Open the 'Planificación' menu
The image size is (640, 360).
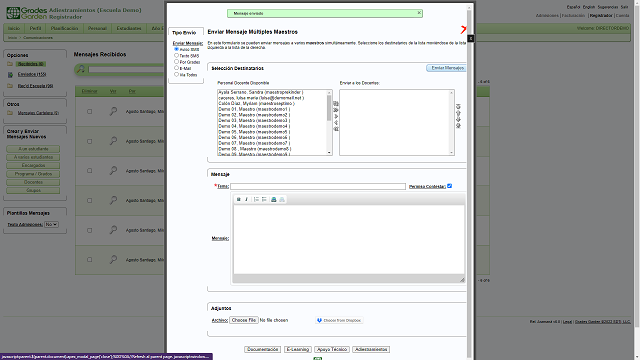(x=64, y=29)
